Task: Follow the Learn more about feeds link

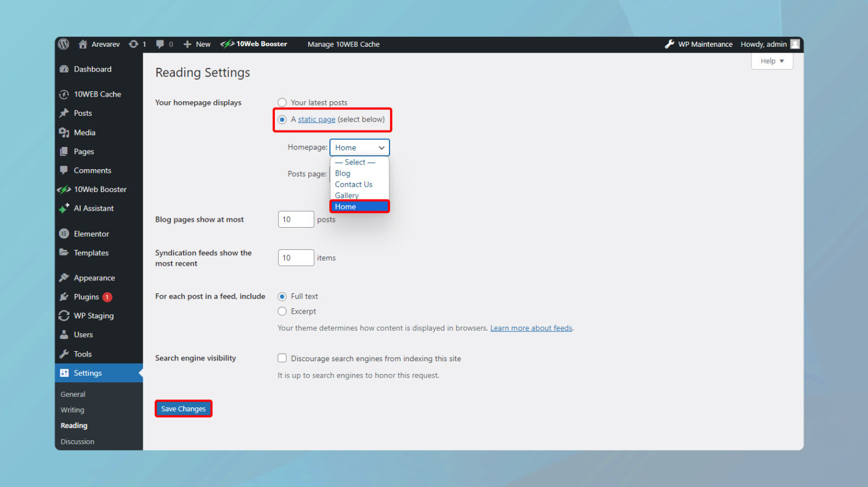Action: click(x=531, y=328)
